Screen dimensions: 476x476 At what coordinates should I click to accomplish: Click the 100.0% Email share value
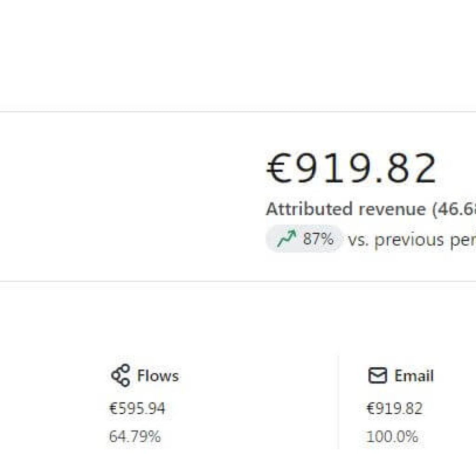point(392,437)
